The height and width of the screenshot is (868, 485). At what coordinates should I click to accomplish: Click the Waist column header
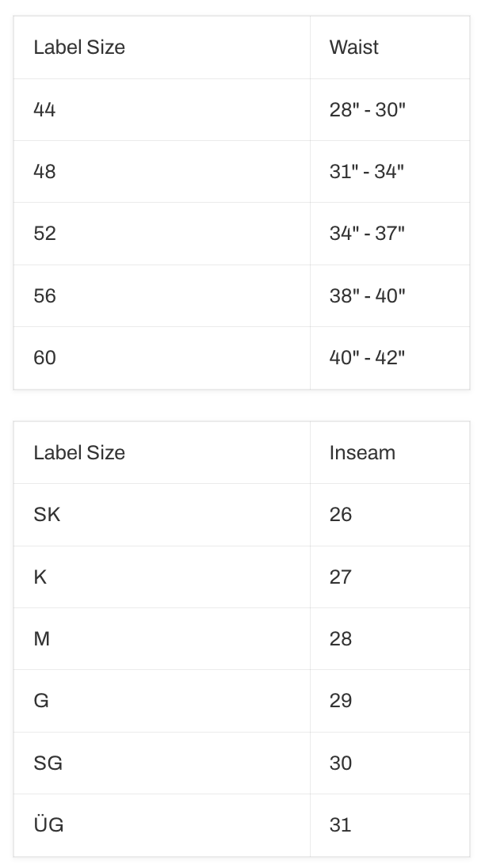(x=353, y=48)
